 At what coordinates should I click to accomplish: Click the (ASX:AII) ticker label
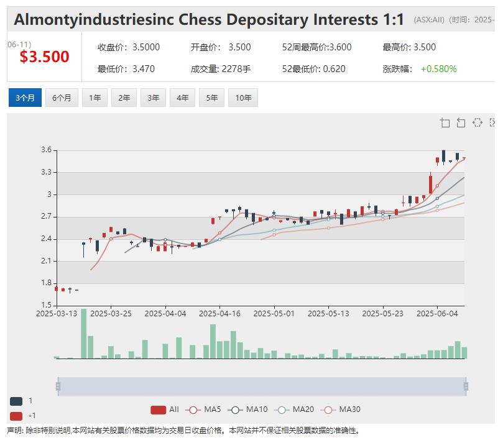click(429, 20)
